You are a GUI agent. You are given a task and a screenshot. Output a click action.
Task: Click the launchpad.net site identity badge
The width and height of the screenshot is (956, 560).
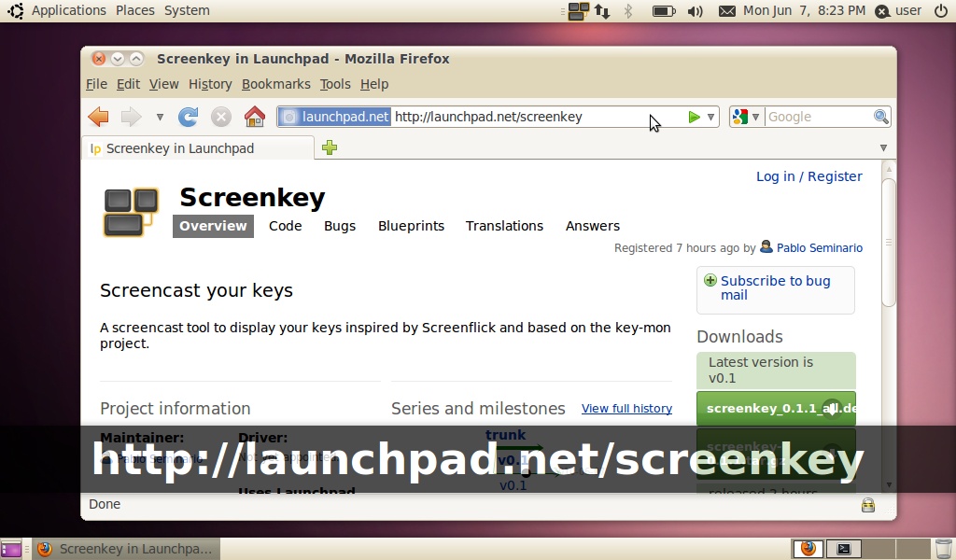pyautogui.click(x=334, y=117)
